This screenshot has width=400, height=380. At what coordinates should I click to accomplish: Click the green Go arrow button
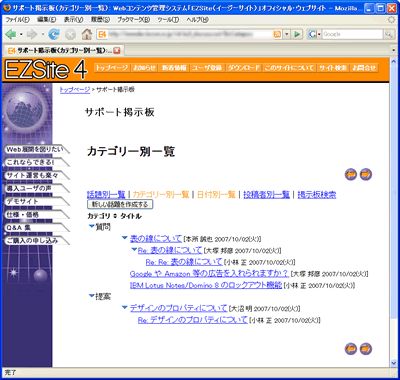coord(297,34)
